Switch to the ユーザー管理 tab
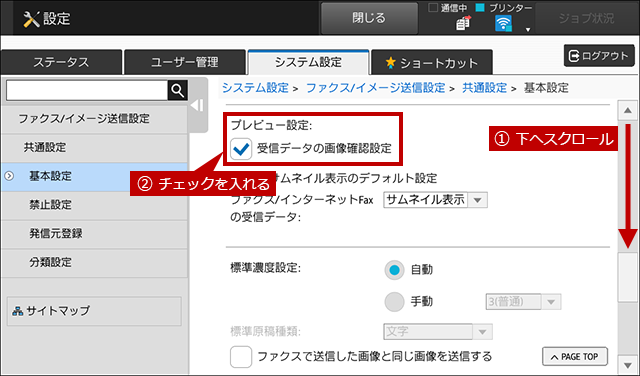640x376 pixels. click(184, 62)
